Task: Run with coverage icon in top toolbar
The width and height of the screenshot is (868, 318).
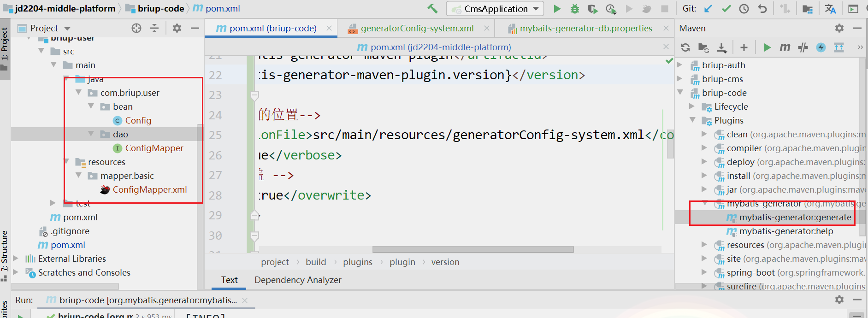Action: [x=593, y=9]
